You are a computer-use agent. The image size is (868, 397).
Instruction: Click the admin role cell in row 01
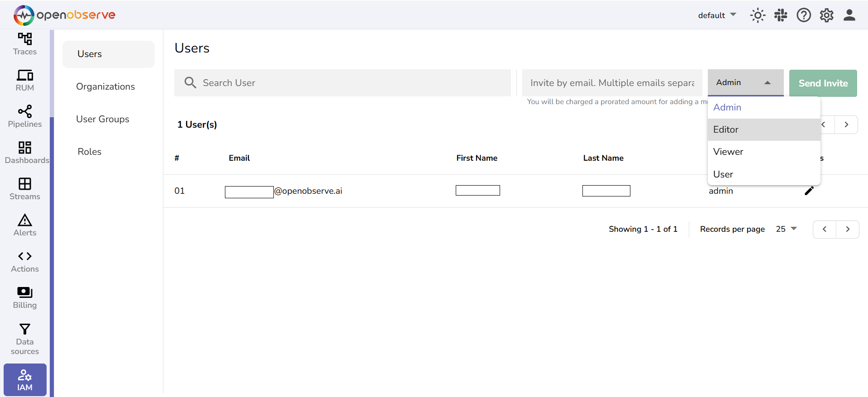(721, 191)
